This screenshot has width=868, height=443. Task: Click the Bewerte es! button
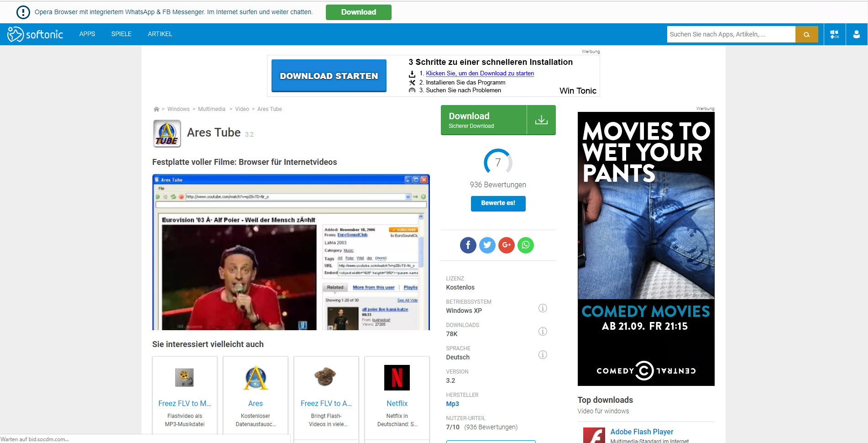pos(498,203)
